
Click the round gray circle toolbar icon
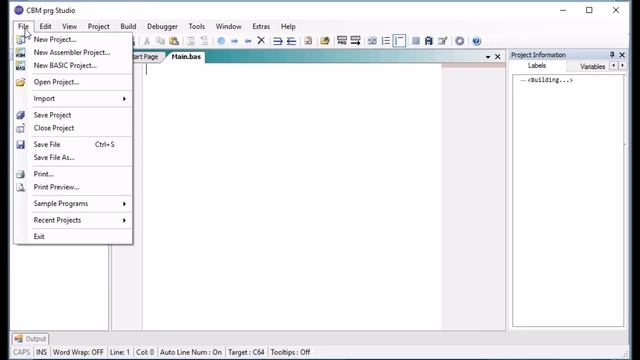point(460,41)
